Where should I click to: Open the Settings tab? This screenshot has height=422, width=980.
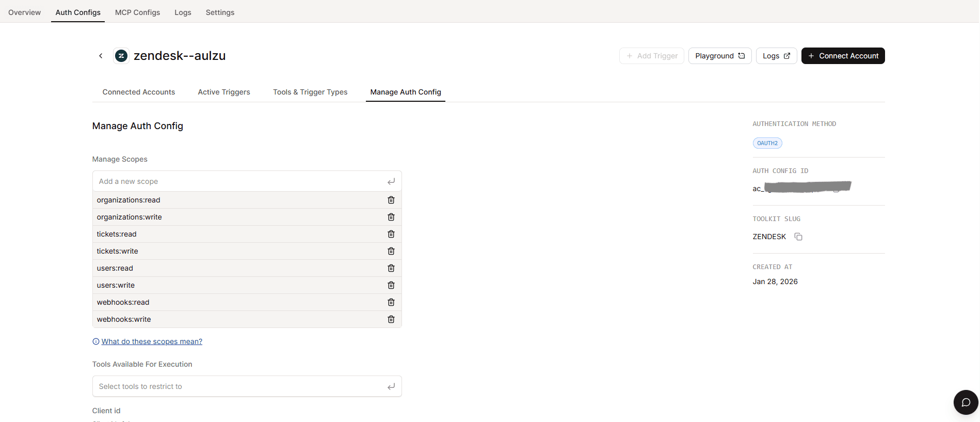click(220, 12)
